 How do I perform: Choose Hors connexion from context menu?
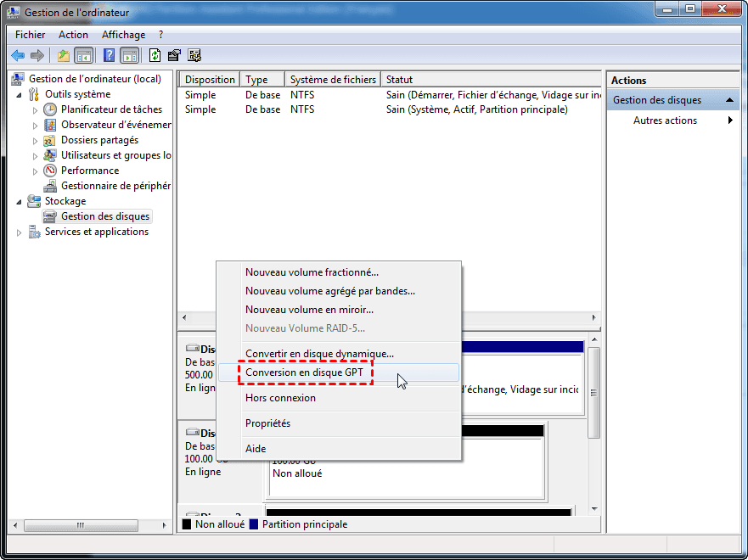(x=339, y=397)
